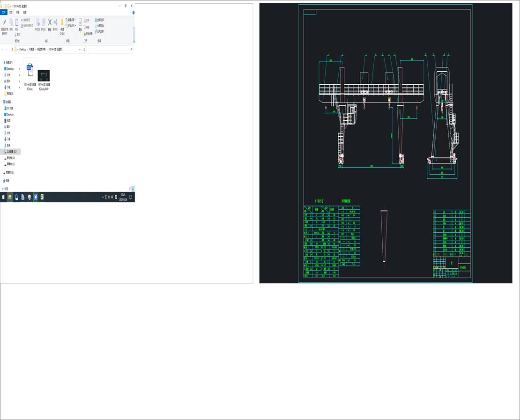Image resolution: width=520 pixels, height=420 pixels.
Task: Select the BMP crane image thumbnail
Action: (44, 76)
